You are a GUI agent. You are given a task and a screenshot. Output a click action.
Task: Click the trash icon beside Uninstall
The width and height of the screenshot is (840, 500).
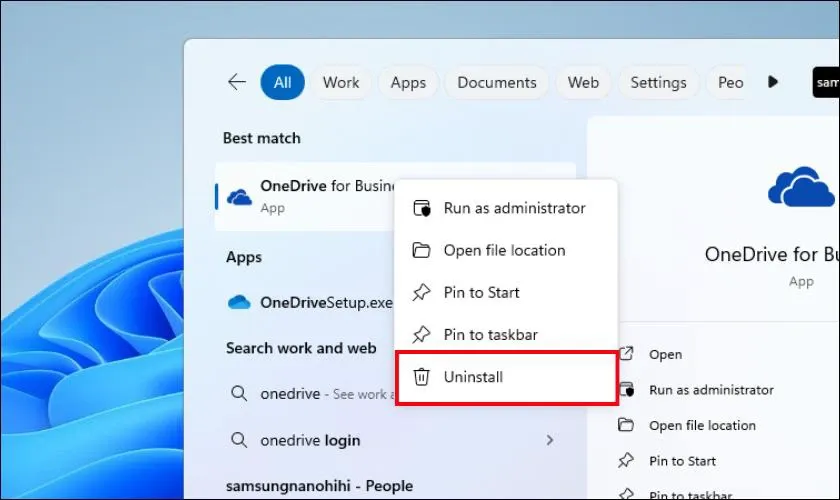(421, 377)
